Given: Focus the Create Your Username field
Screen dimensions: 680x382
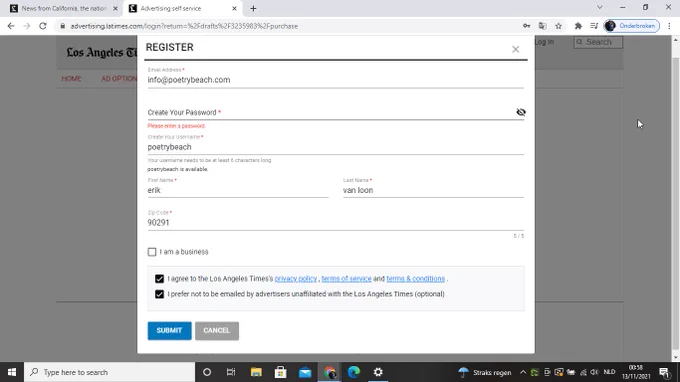Looking at the screenshot, I should (336, 147).
